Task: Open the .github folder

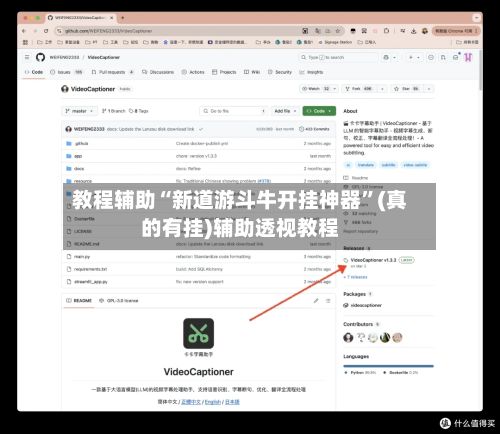Action: (x=81, y=143)
